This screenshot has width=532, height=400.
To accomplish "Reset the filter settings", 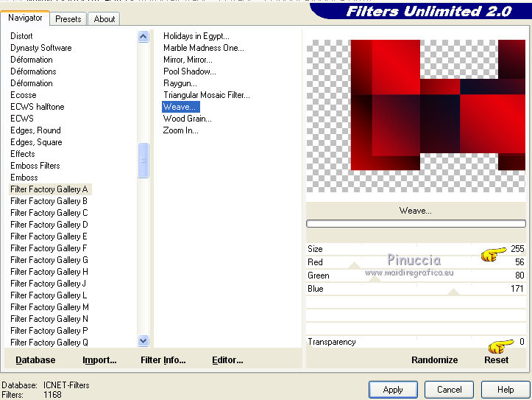I will 496,360.
